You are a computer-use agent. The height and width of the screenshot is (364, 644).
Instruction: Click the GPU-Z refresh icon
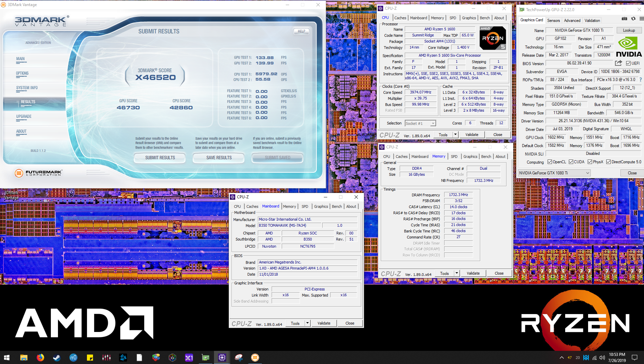tap(633, 19)
